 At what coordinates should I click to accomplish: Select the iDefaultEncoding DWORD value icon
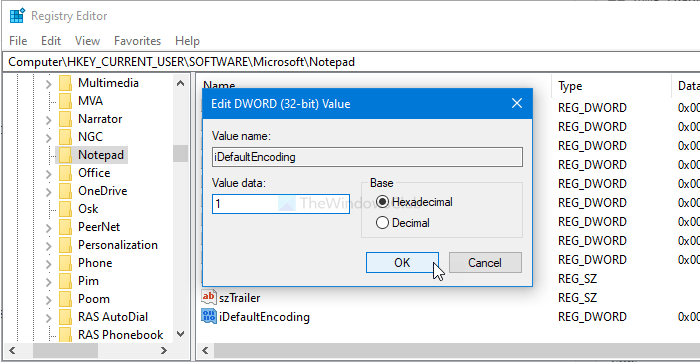(x=208, y=316)
